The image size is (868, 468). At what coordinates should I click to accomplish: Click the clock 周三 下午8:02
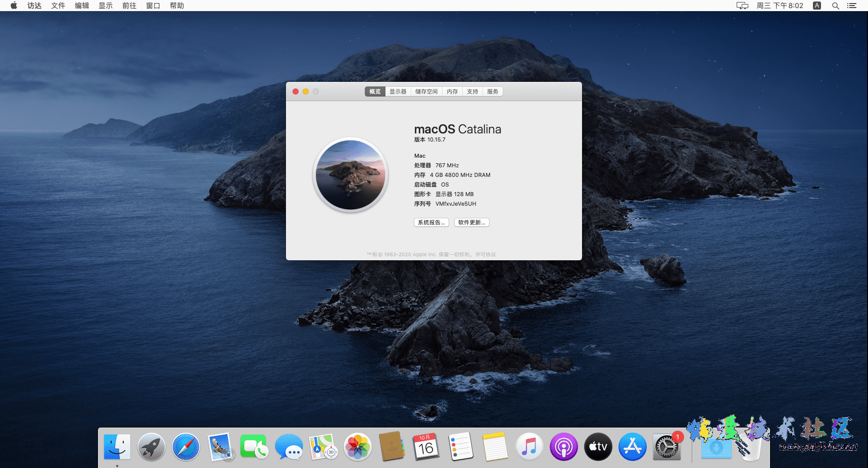click(780, 6)
